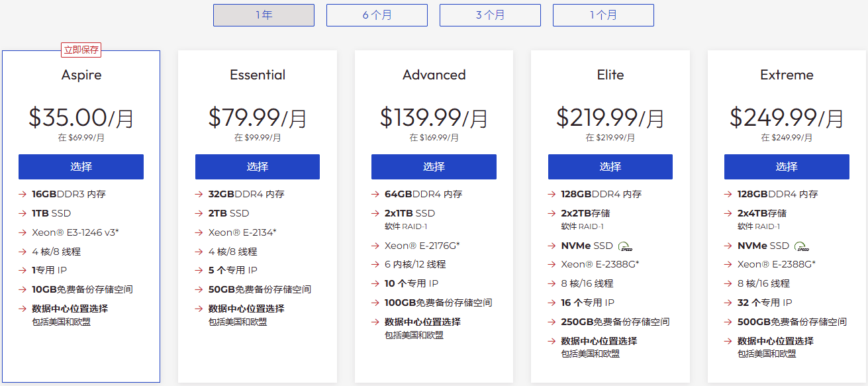
Task: Click Advanced plan 数据中心位置选择 text
Action: click(422, 322)
